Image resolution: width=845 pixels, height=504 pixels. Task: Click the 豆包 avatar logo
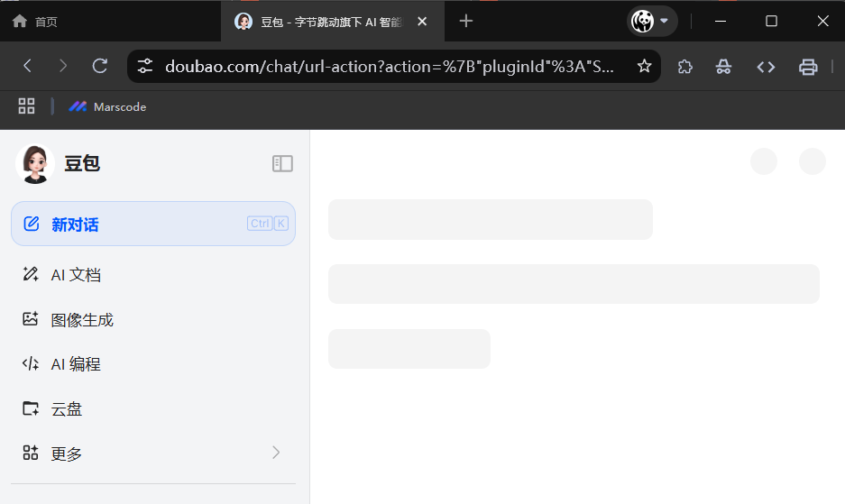35,164
